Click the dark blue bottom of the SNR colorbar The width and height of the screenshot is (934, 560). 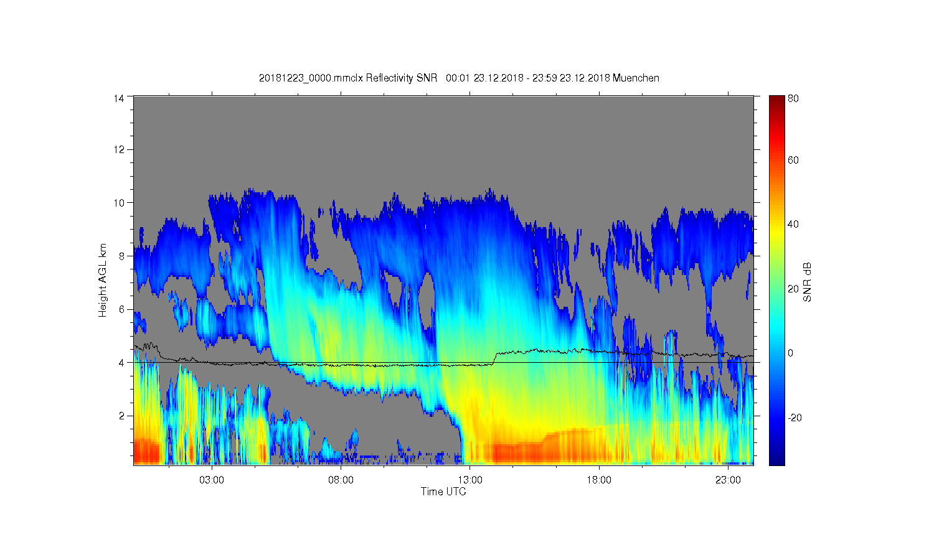tap(776, 460)
